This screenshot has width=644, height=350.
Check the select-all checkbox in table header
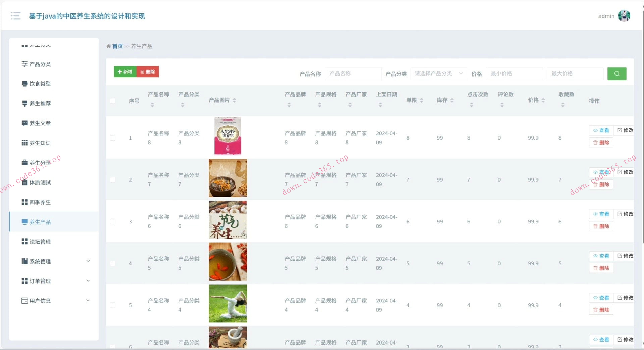tap(113, 101)
